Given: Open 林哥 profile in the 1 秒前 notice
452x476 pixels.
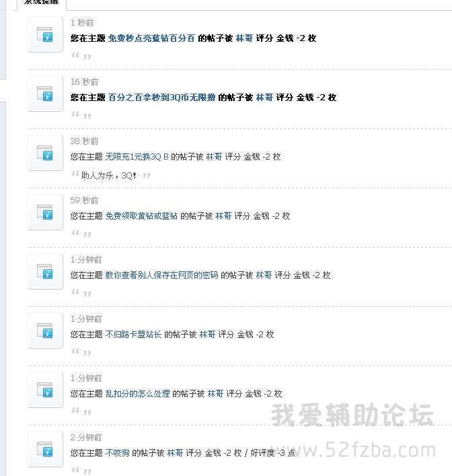Looking at the screenshot, I should pos(244,38).
